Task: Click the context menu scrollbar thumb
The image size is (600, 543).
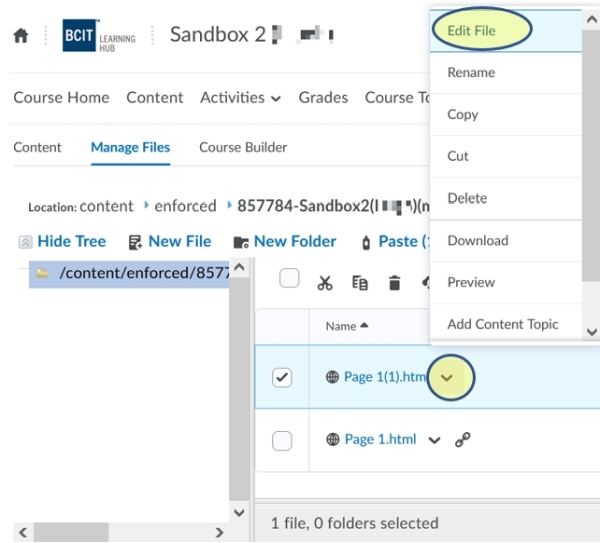Action: pos(591,156)
